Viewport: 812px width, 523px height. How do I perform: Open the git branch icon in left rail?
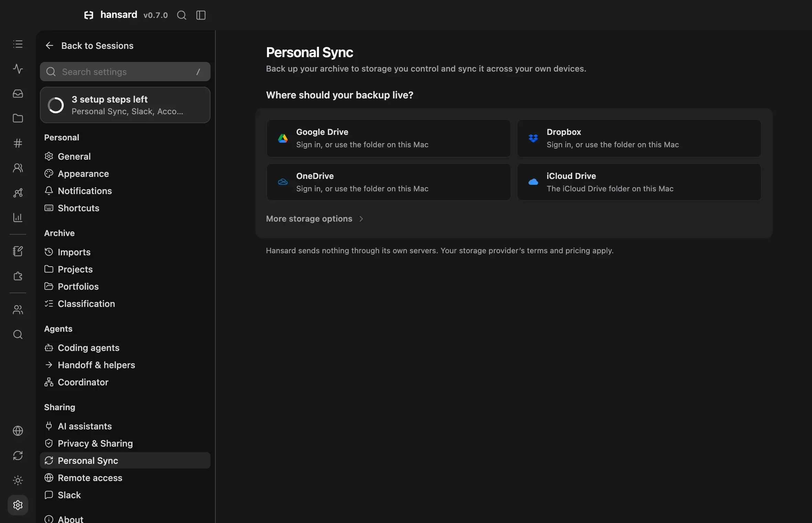point(18,193)
